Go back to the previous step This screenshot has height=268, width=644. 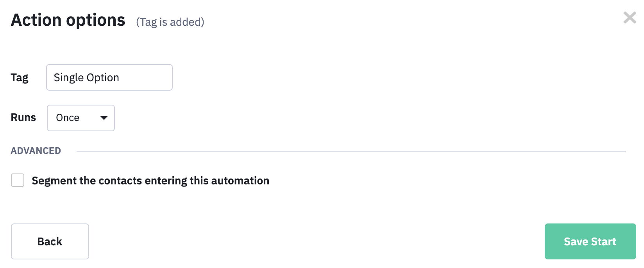click(50, 241)
